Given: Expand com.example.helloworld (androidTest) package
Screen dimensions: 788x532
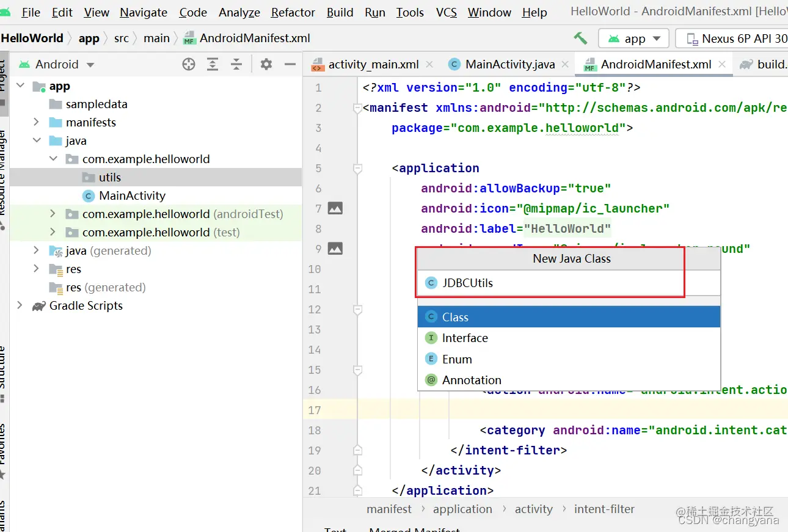Looking at the screenshot, I should tap(53, 214).
